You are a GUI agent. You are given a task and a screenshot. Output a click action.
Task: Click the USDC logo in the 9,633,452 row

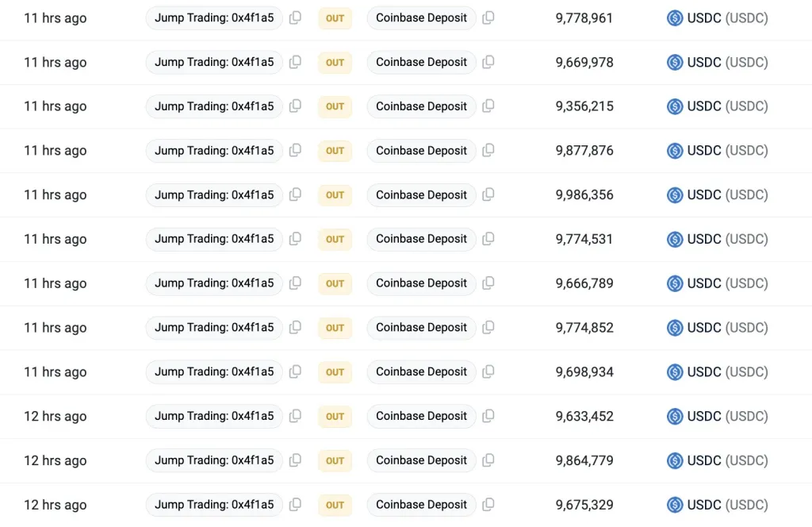pyautogui.click(x=675, y=416)
